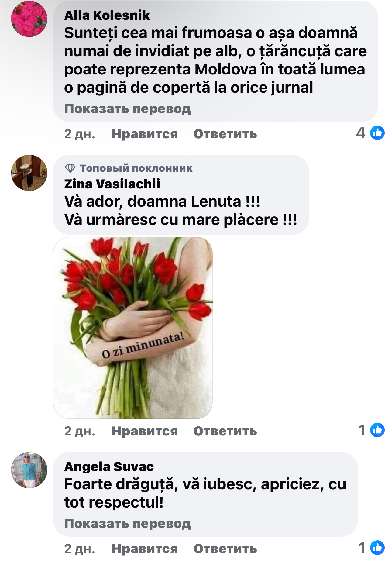The height and width of the screenshot is (561, 392).
Task: View like reaction on Angela Suvac's comment
Action: click(x=371, y=548)
